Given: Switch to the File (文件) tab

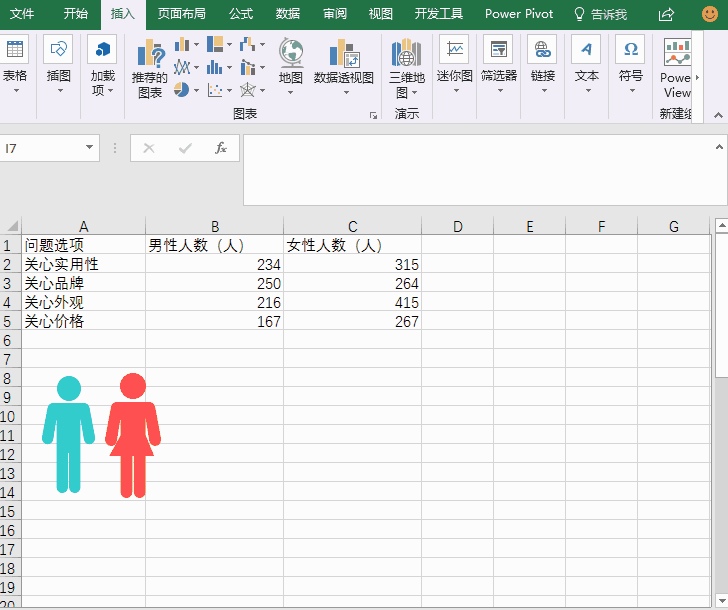Looking at the screenshot, I should click(22, 14).
